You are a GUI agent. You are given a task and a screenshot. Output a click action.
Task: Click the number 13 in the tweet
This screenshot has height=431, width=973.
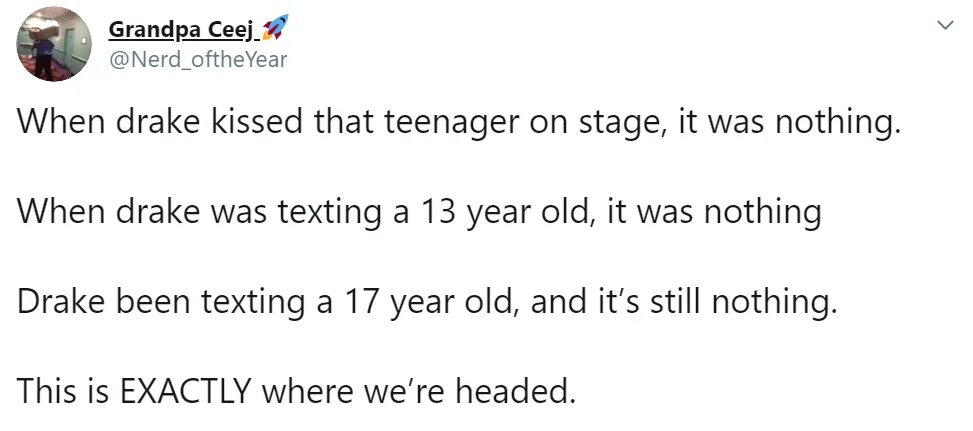click(x=438, y=212)
